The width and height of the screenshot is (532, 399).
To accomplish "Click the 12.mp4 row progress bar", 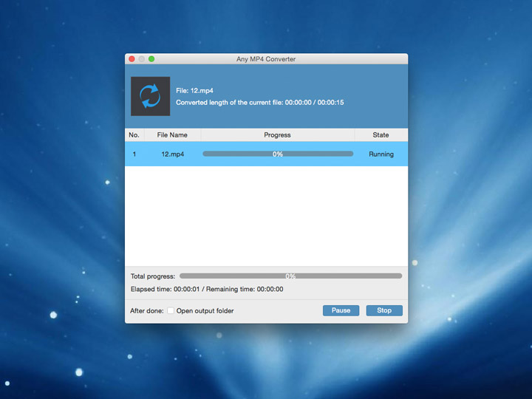I will 278,154.
